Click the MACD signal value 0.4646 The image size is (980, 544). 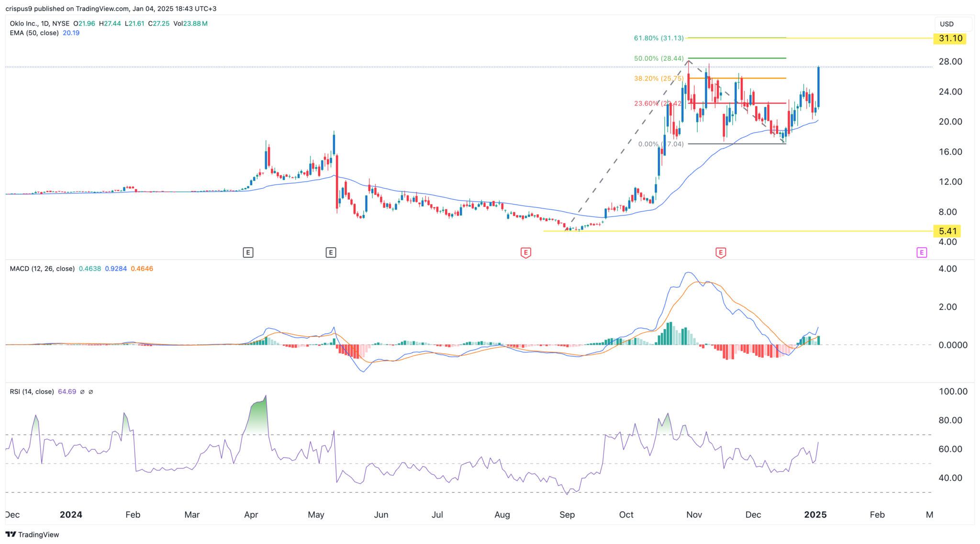[x=142, y=269]
